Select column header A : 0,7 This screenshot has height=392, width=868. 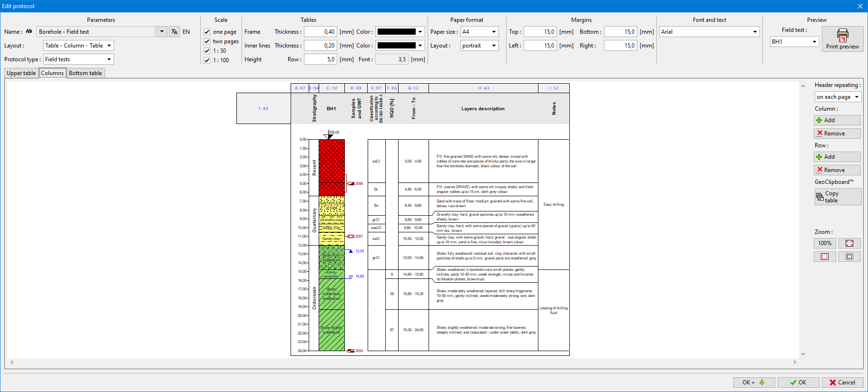tap(300, 88)
